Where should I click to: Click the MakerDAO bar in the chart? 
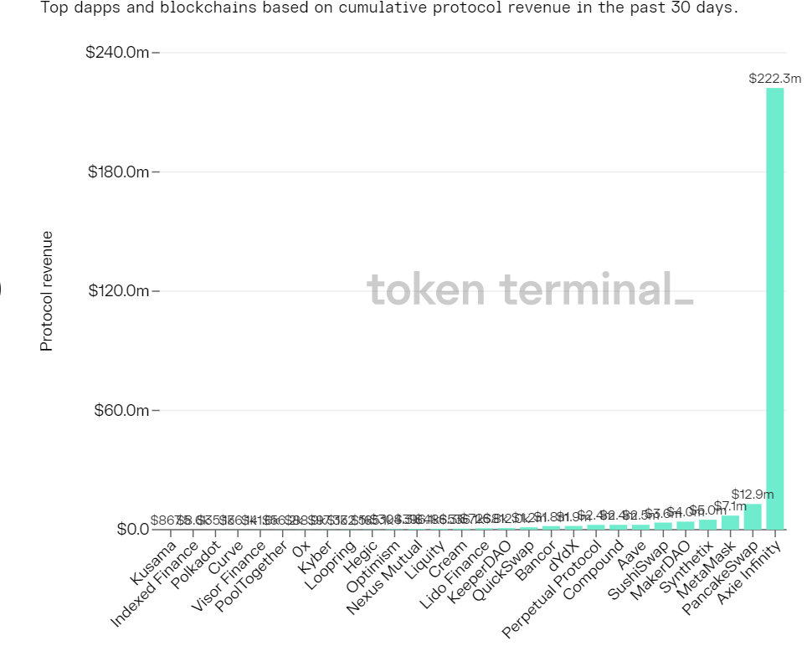point(686,525)
